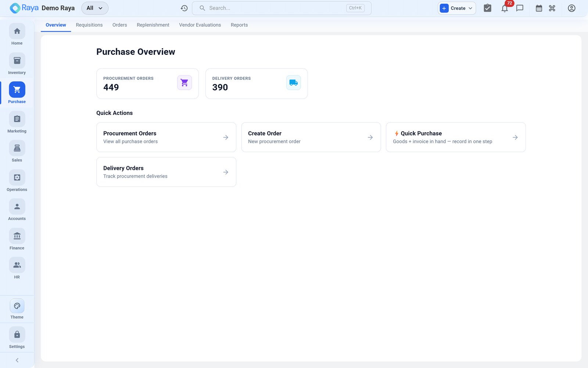The width and height of the screenshot is (588, 368).
Task: Open Delivery Orders 390 stat card
Action: 257,84
